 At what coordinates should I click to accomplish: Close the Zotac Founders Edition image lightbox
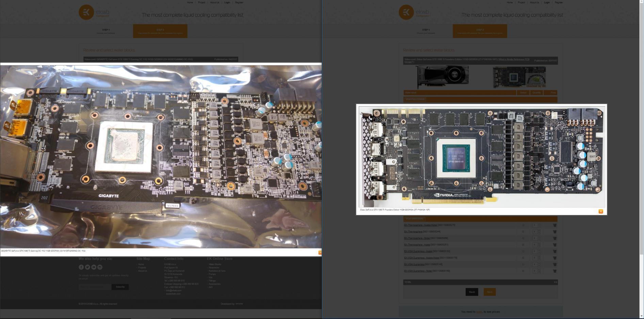(601, 211)
